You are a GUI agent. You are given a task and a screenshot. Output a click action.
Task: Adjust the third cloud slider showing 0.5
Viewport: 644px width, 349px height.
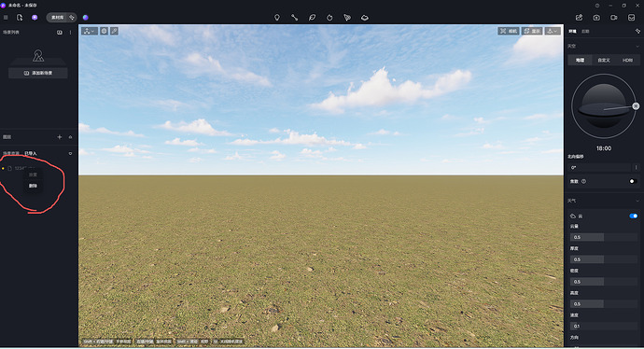pos(603,282)
